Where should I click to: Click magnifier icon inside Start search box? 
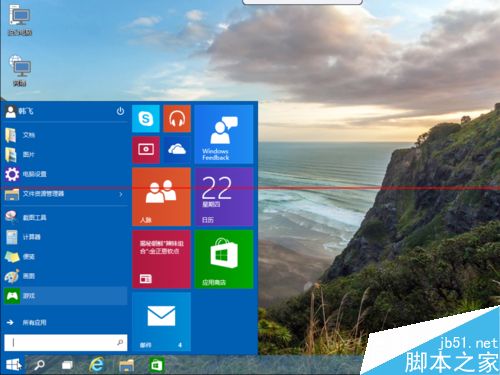pyautogui.click(x=120, y=342)
